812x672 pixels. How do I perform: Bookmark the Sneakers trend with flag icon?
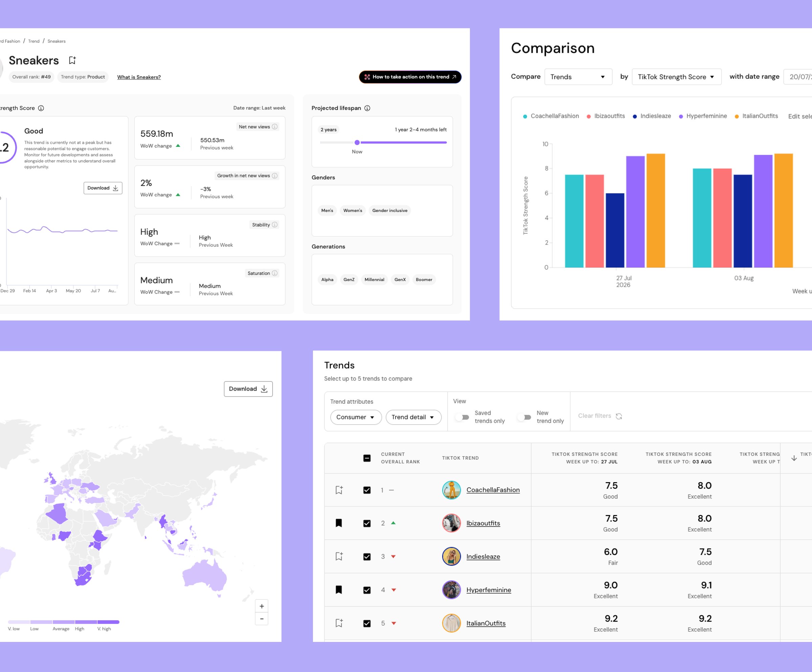72,60
